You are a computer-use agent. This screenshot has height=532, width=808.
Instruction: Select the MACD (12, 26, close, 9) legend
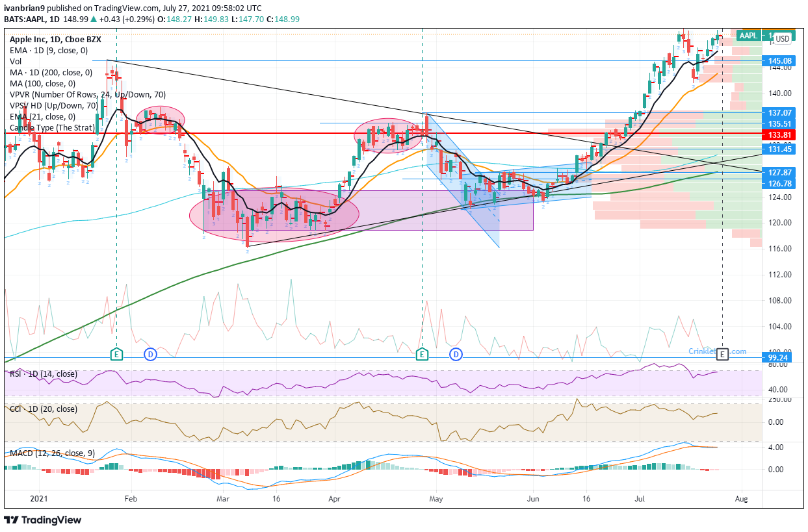pyautogui.click(x=51, y=453)
